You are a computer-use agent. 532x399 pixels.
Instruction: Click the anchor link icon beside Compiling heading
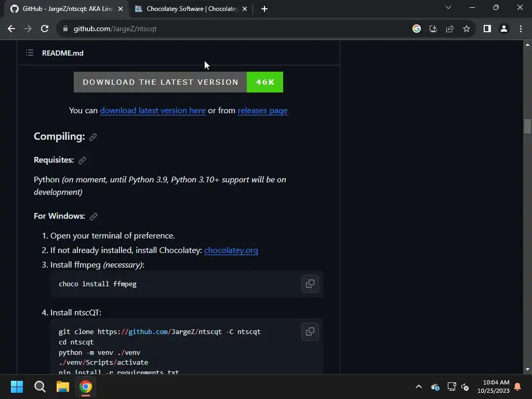[93, 137]
